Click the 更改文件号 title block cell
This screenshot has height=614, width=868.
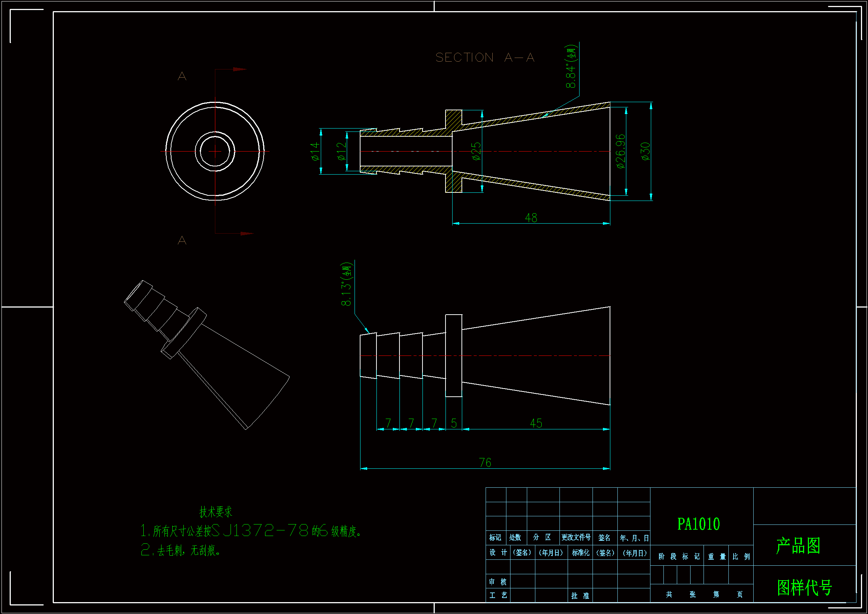[x=575, y=537]
